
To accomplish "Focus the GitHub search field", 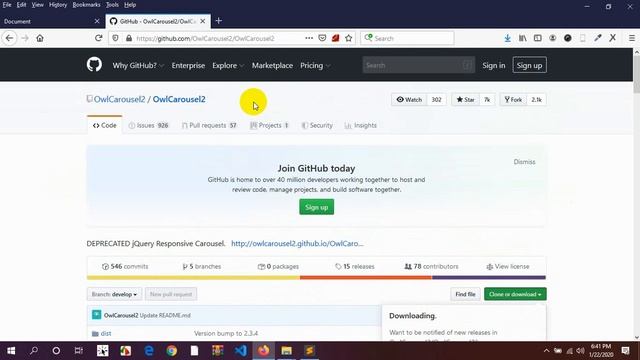I will pos(418,65).
